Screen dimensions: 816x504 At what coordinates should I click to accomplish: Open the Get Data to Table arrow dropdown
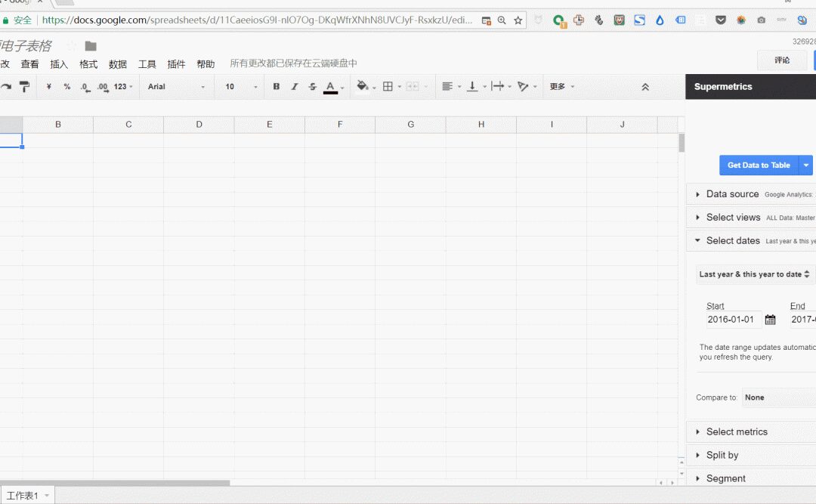(805, 165)
